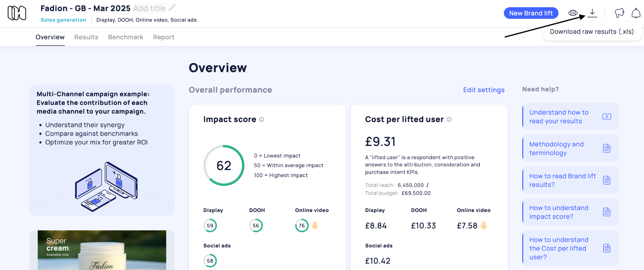Go to the Report tab
Image resolution: width=644 pixels, height=270 pixels.
pos(164,37)
